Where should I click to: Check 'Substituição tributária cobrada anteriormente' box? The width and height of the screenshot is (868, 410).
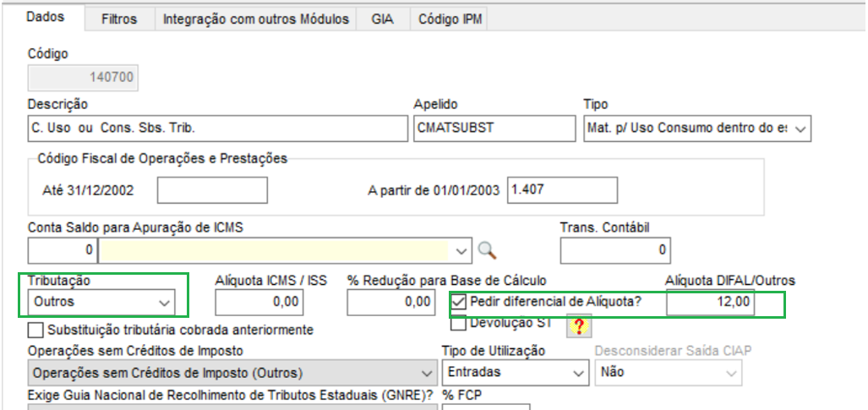click(x=35, y=330)
